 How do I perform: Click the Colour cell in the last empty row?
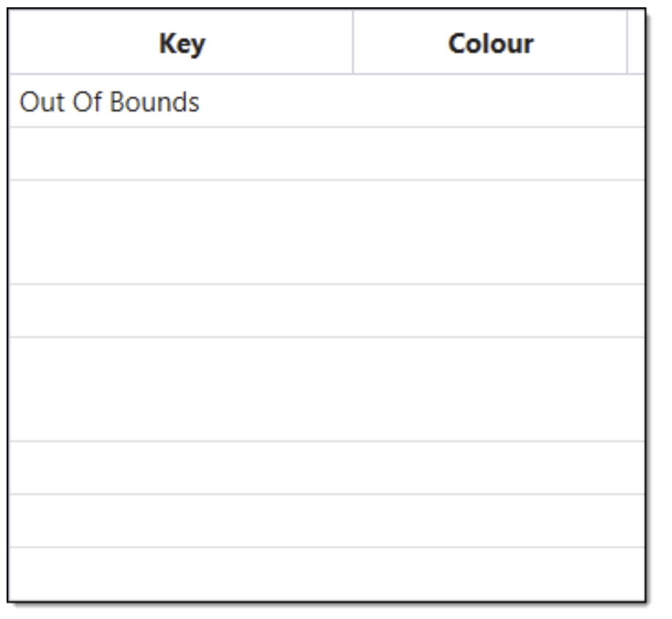490,573
